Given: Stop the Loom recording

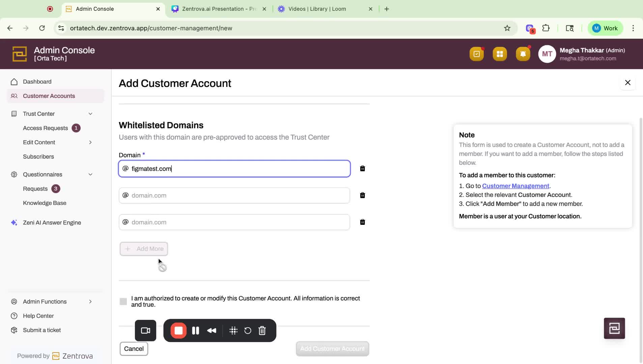Looking at the screenshot, I should coord(178,331).
